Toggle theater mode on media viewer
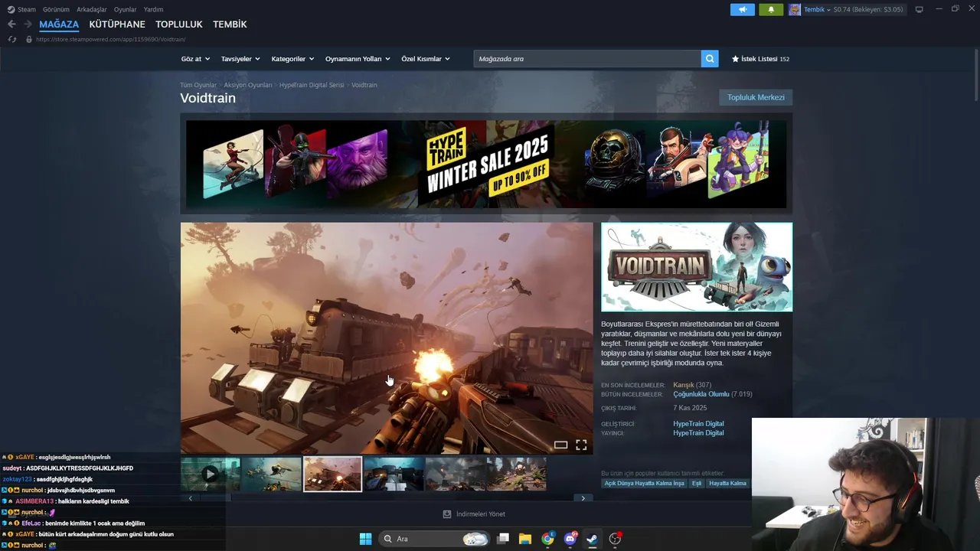The height and width of the screenshot is (551, 980). [560, 445]
